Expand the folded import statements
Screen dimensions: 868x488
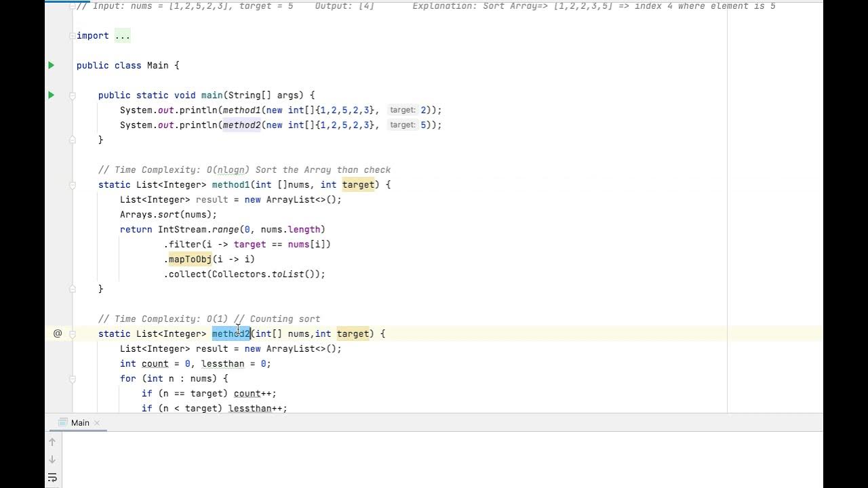(72, 35)
